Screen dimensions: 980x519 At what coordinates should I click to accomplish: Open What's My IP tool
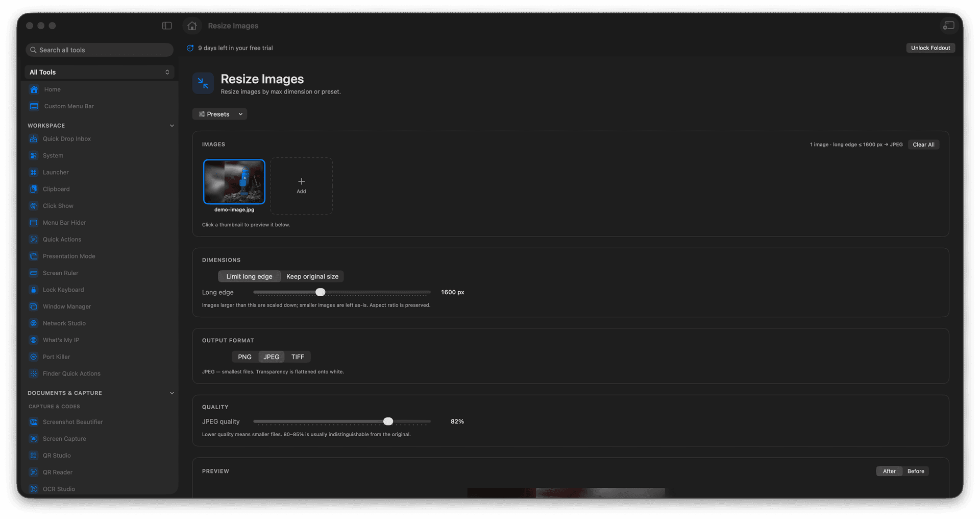(x=100, y=340)
